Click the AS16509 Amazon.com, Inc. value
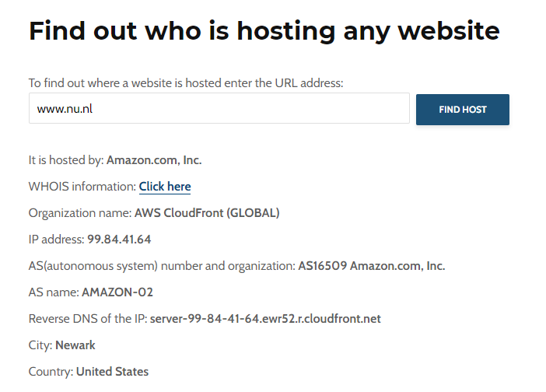Image resolution: width=546 pixels, height=392 pixels. pyautogui.click(x=372, y=266)
